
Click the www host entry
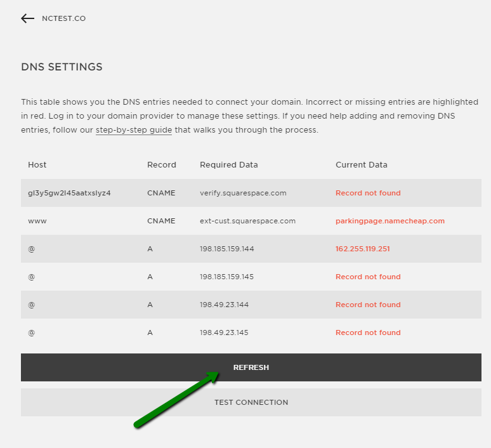tap(37, 221)
